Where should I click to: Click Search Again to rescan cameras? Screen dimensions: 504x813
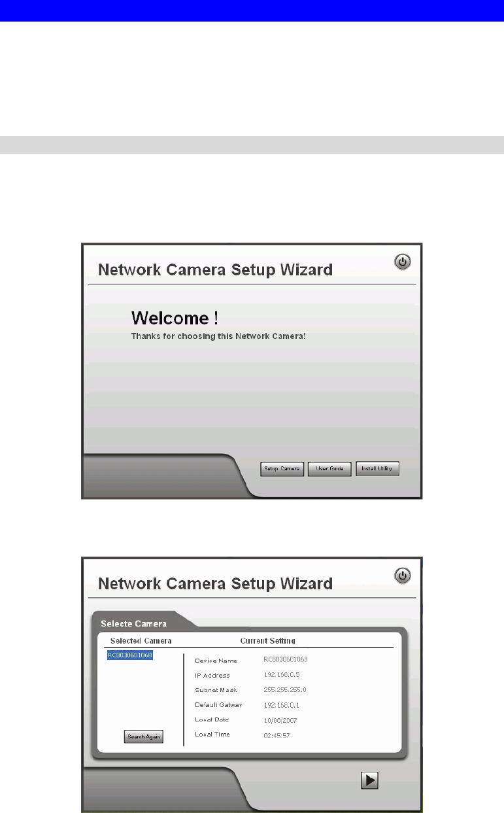[x=144, y=736]
